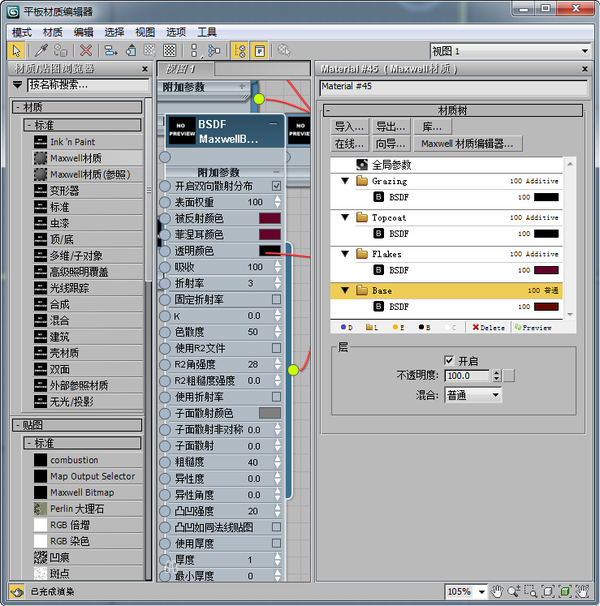Collapse the 材质 rollout in browser
Screen dimensions: 600x606
coord(77,107)
